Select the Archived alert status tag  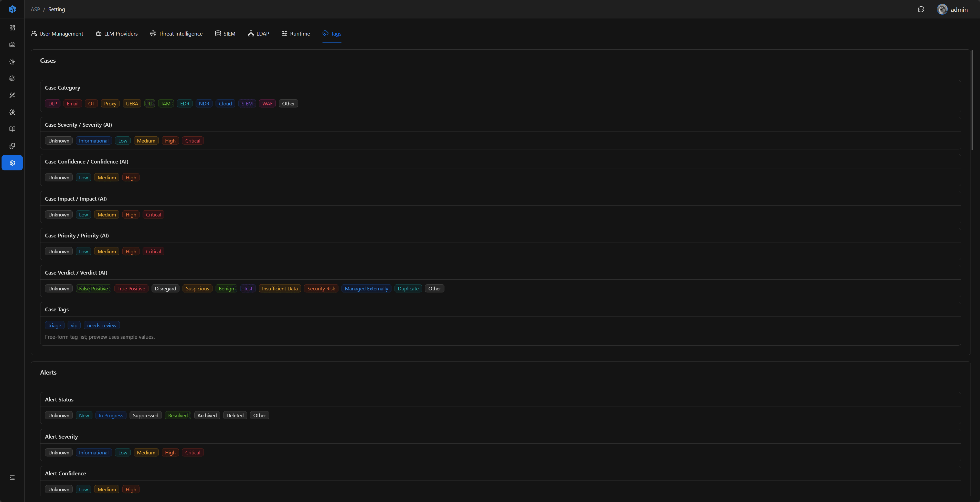[207, 416]
